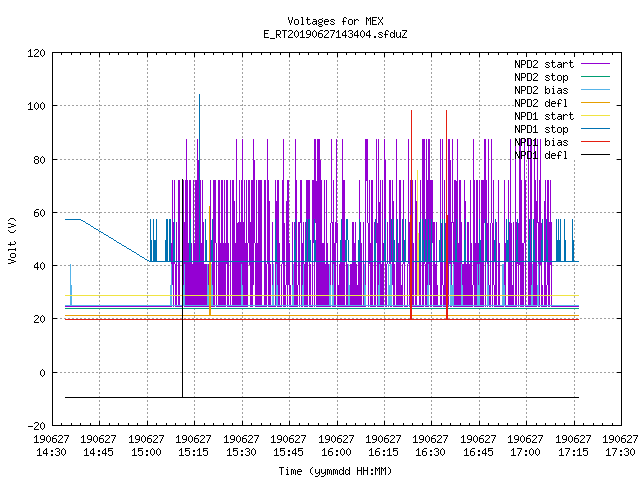Click the x-axis tick label 16:00
Viewport: 640px width, 480px height.
[336, 452]
